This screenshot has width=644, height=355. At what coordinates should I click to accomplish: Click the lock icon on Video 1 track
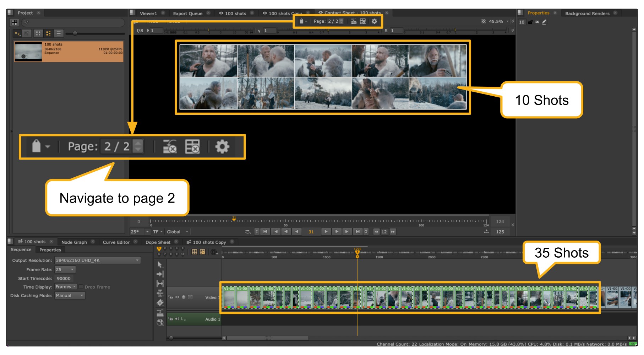pyautogui.click(x=171, y=297)
